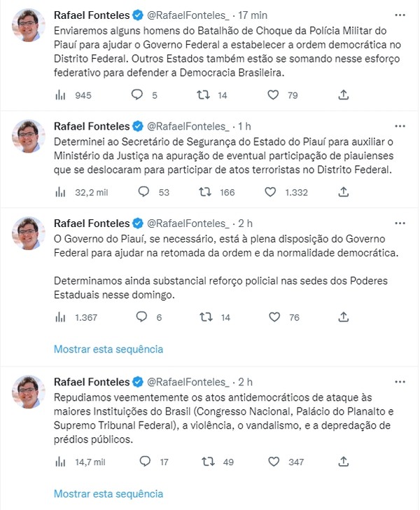Share the 'Repudiamos veementemente' tweet
Image resolution: width=420 pixels, height=510 pixels.
point(344,462)
